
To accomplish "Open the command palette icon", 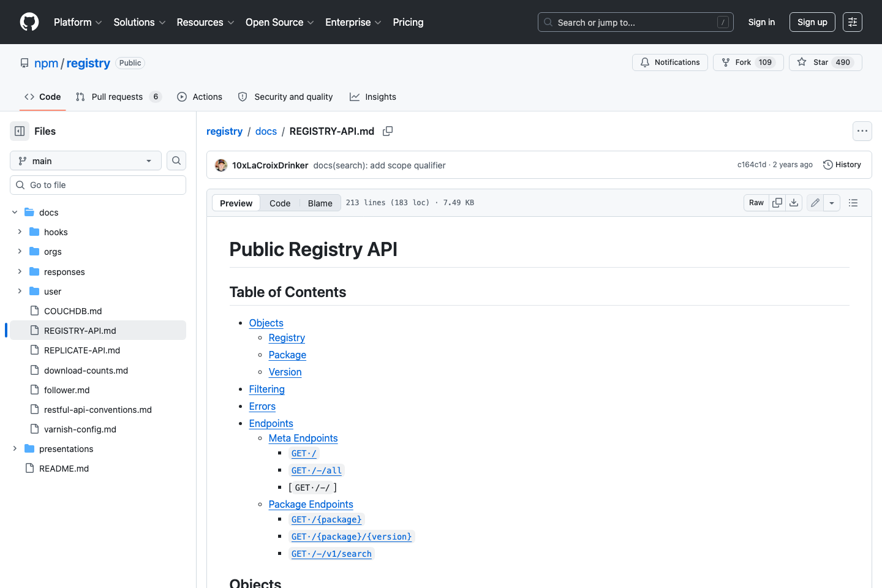I will pyautogui.click(x=852, y=22).
